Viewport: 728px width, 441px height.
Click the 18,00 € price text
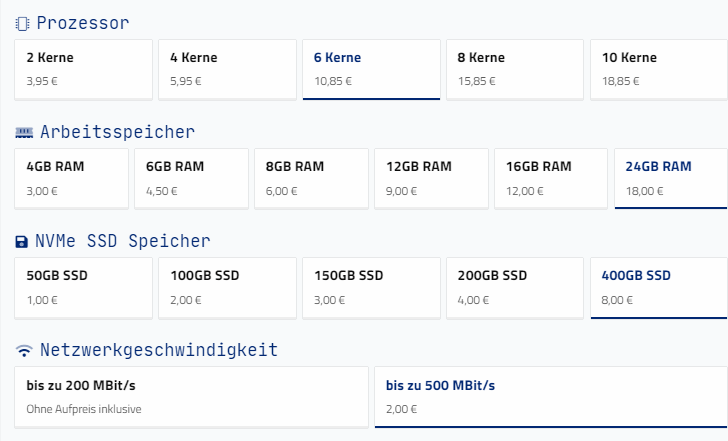(644, 191)
